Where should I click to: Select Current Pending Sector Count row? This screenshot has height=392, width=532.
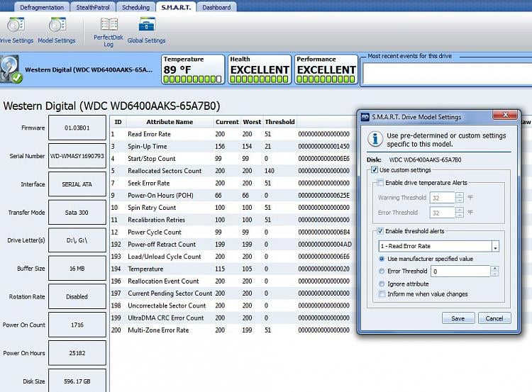233,293
